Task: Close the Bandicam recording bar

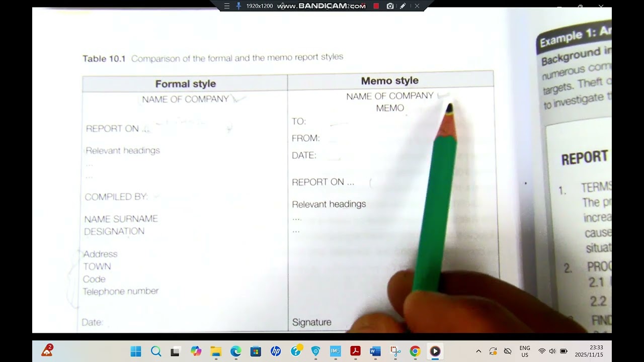Action: tap(417, 6)
